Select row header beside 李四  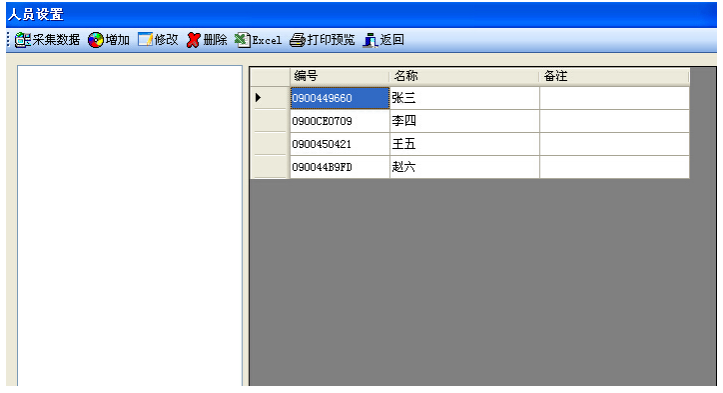[270, 121]
